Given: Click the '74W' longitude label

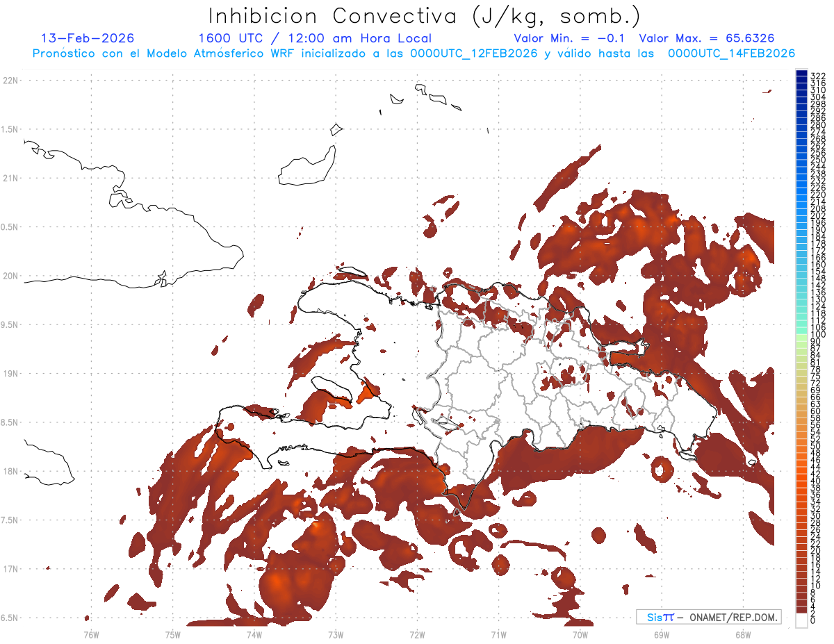Looking at the screenshot, I should click(254, 634).
